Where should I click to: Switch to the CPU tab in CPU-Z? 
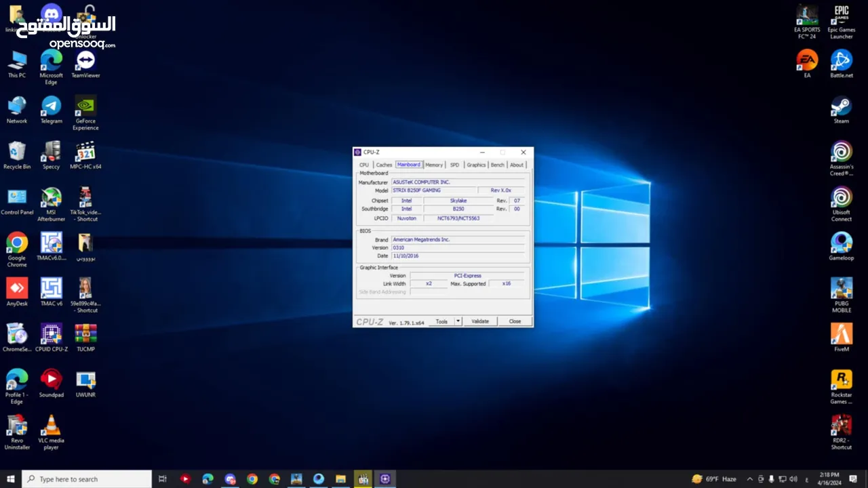(364, 165)
